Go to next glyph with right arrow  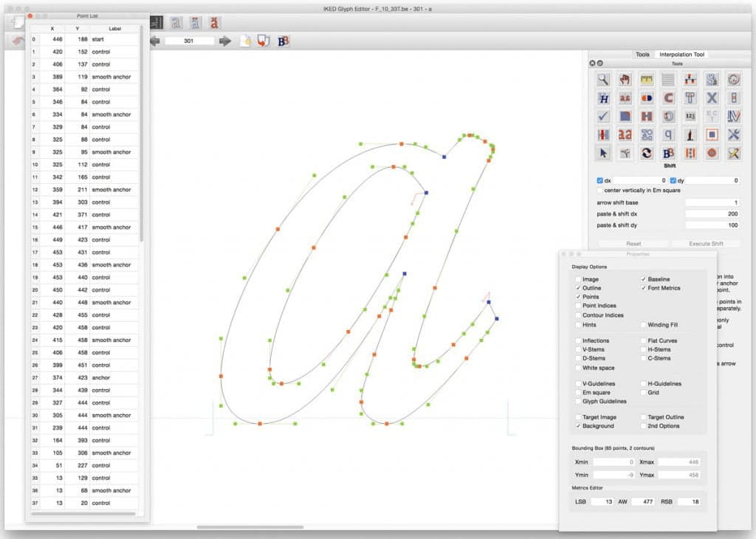click(x=225, y=41)
